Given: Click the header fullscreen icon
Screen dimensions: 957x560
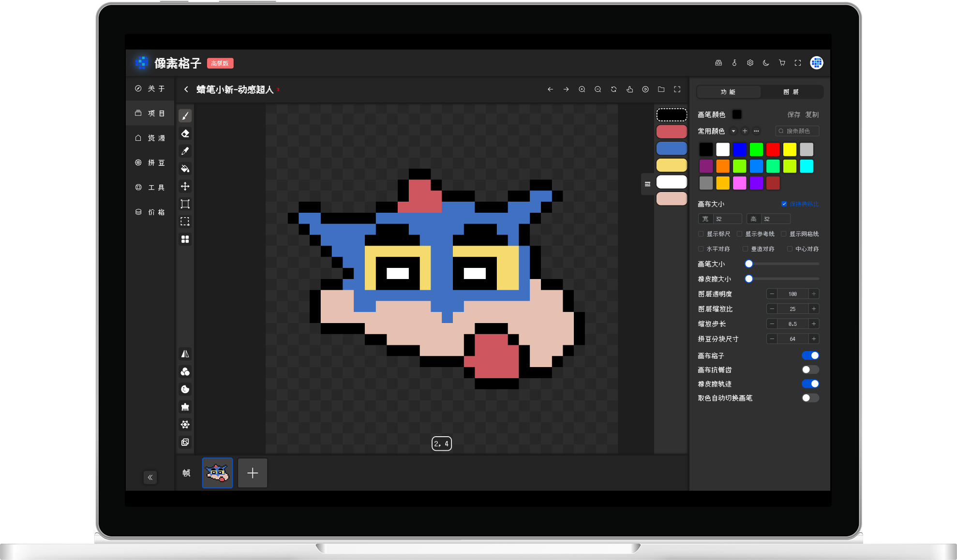Looking at the screenshot, I should tap(798, 63).
